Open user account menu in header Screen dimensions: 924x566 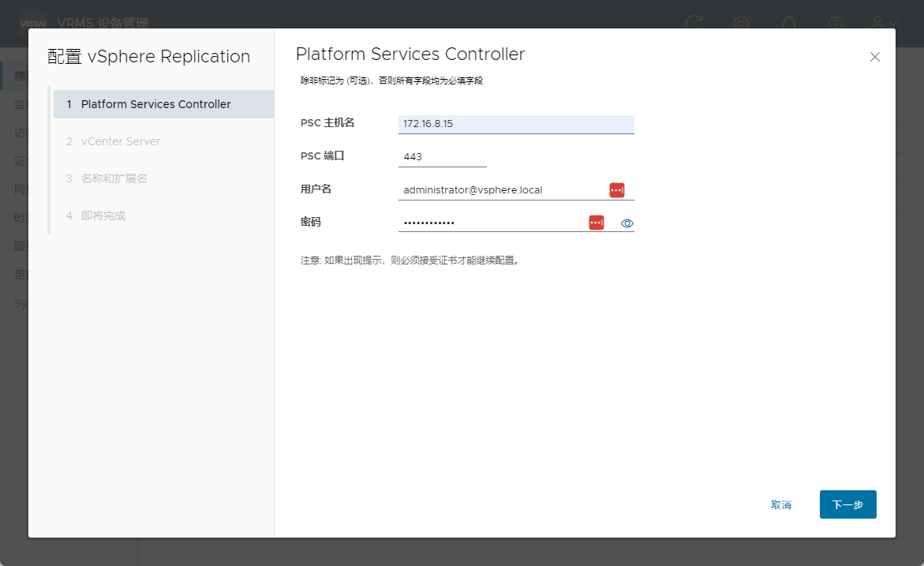click(884, 23)
